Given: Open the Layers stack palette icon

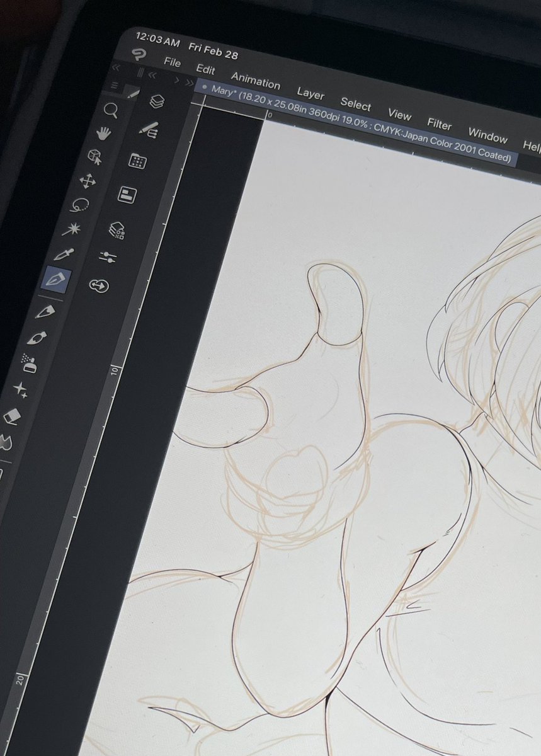Looking at the screenshot, I should coord(156,101).
